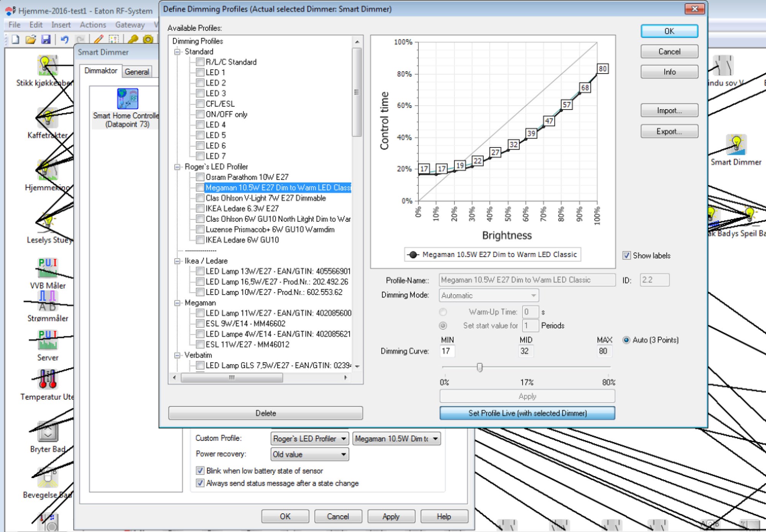The width and height of the screenshot is (766, 532).
Task: Click Set Profile Live with selected Dimmer
Action: tap(527, 413)
